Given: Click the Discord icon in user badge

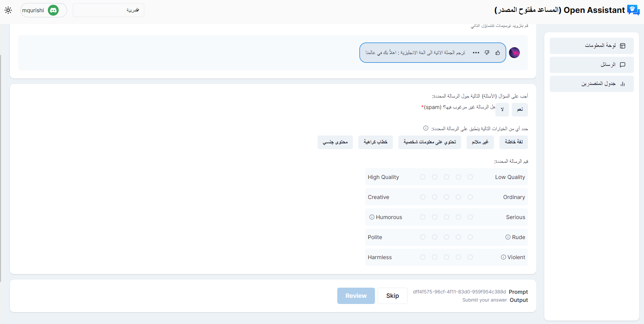Looking at the screenshot, I should point(53,10).
